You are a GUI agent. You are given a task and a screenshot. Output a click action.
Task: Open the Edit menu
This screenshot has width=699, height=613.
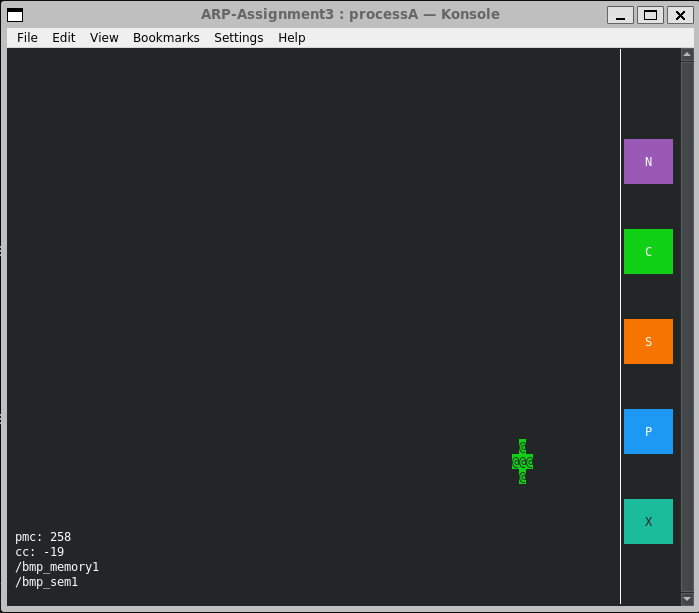pos(64,38)
